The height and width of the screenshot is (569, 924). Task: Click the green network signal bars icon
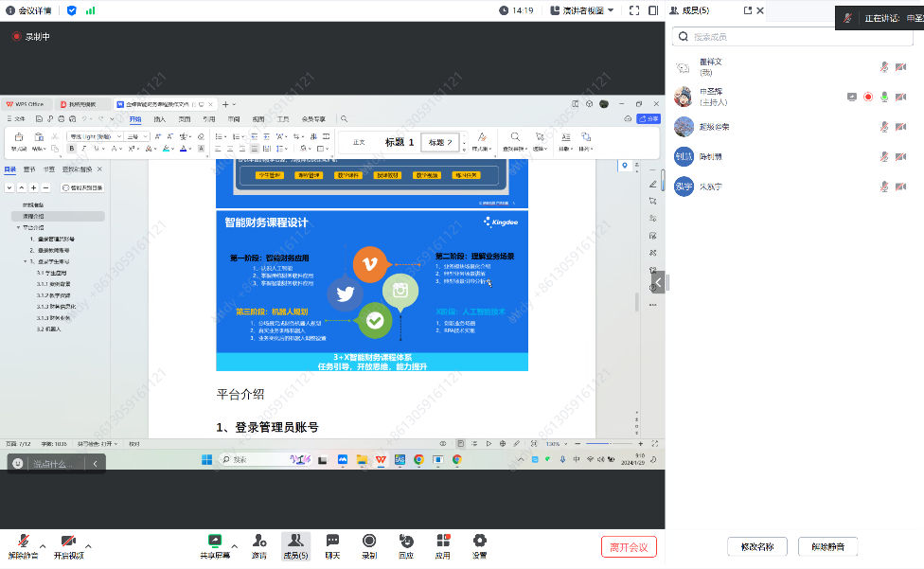90,10
